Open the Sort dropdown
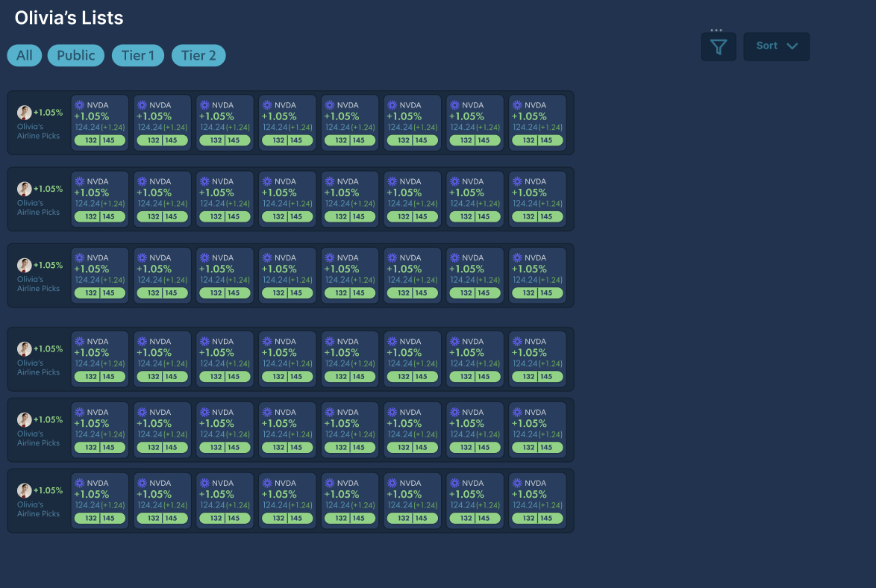876x588 pixels. [x=776, y=46]
